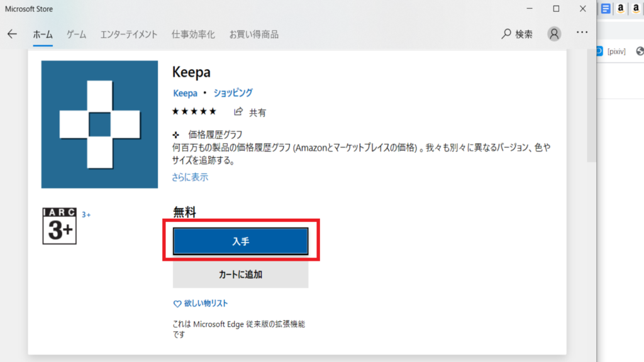Click the Keepa publisher link
The height and width of the screenshot is (362, 644).
(186, 93)
